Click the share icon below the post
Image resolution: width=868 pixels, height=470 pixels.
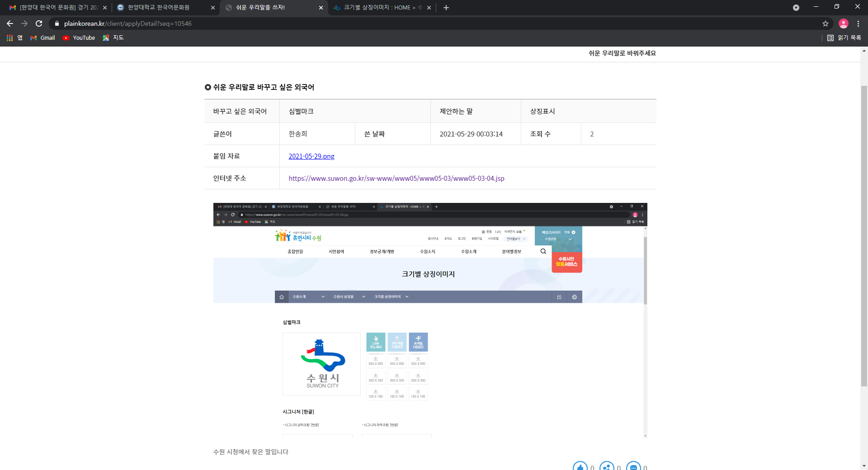[607, 467]
